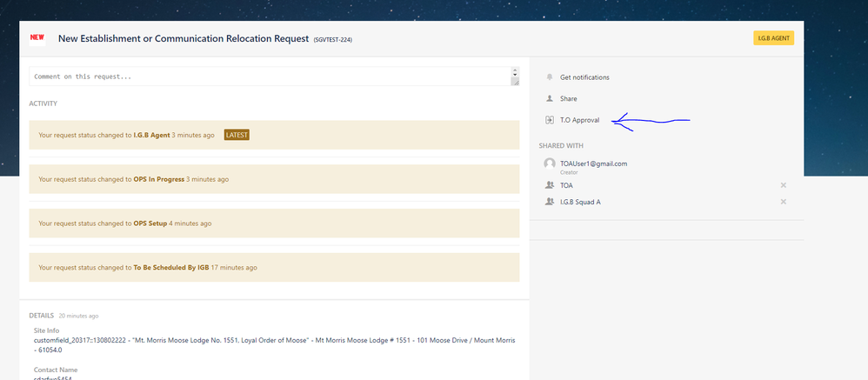Click the group icon next to I.G.B Squad A
This screenshot has height=380, width=868.
[x=550, y=202]
